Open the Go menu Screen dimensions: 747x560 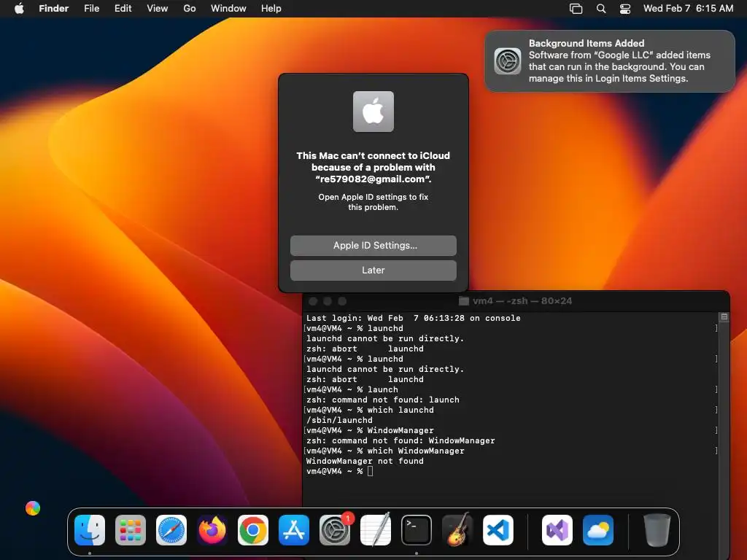pyautogui.click(x=190, y=9)
